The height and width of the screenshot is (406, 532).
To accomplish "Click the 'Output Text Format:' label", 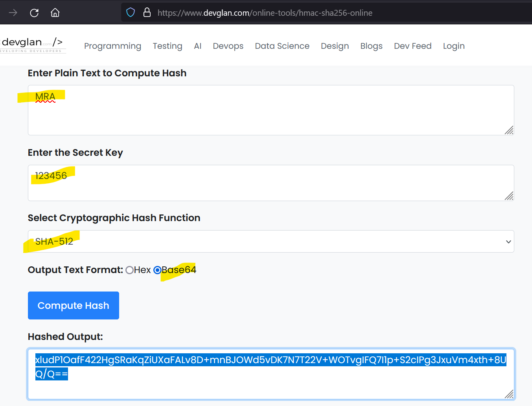I will 75,270.
